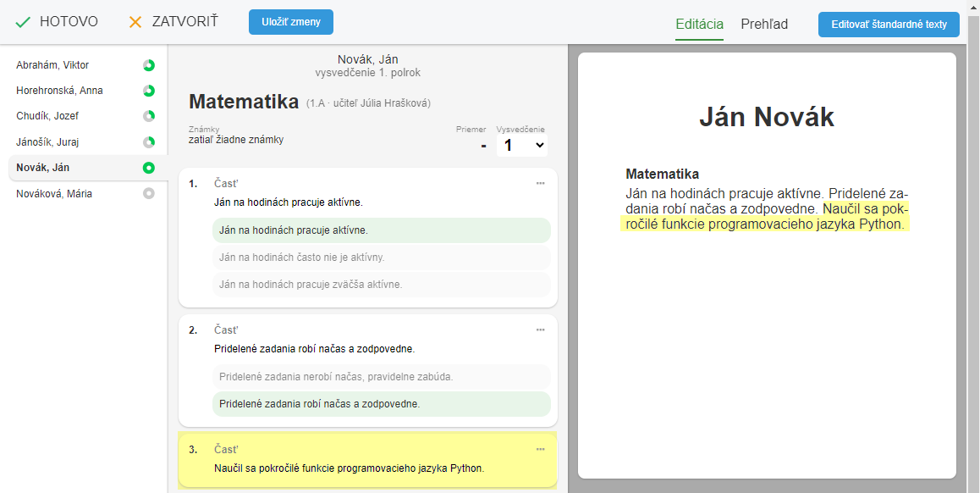Click progress circle icon next to Chudík, Jozef
Image resolution: width=980 pixels, height=493 pixels.
click(149, 116)
